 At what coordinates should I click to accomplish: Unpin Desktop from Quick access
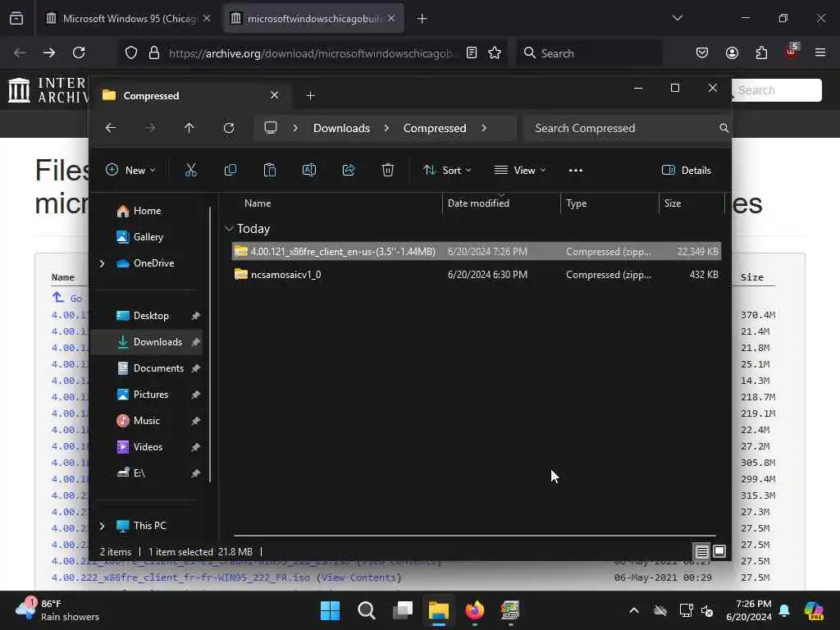tap(195, 316)
